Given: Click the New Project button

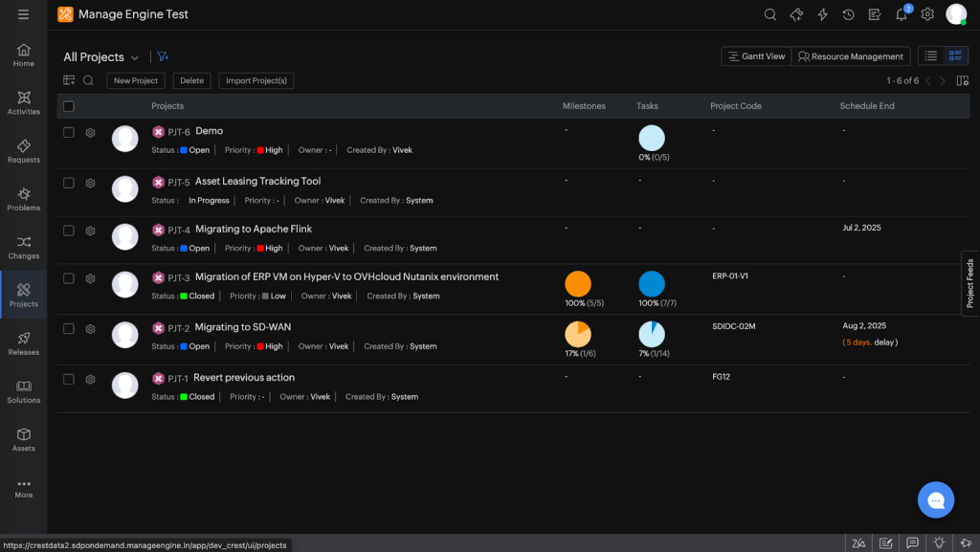Looking at the screenshot, I should point(136,80).
